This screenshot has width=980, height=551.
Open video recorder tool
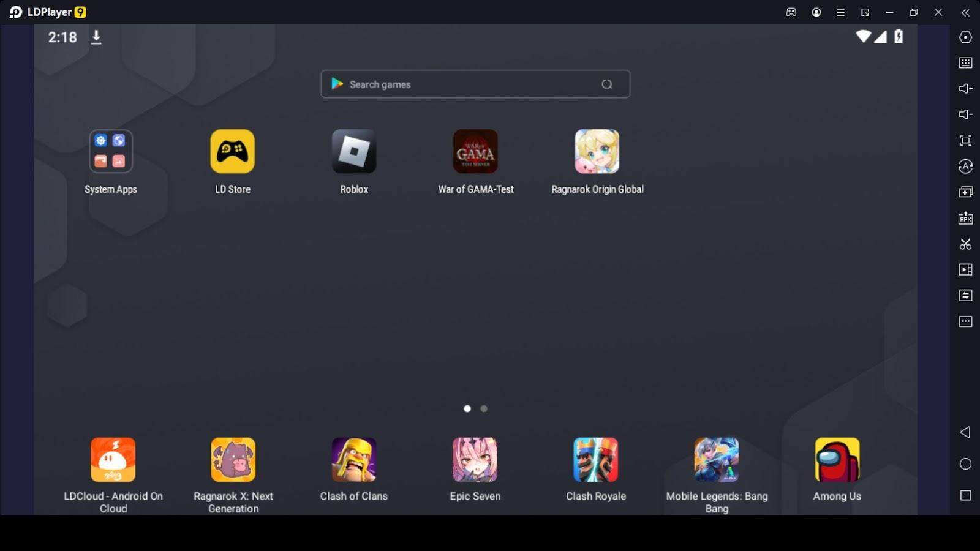[x=965, y=269]
